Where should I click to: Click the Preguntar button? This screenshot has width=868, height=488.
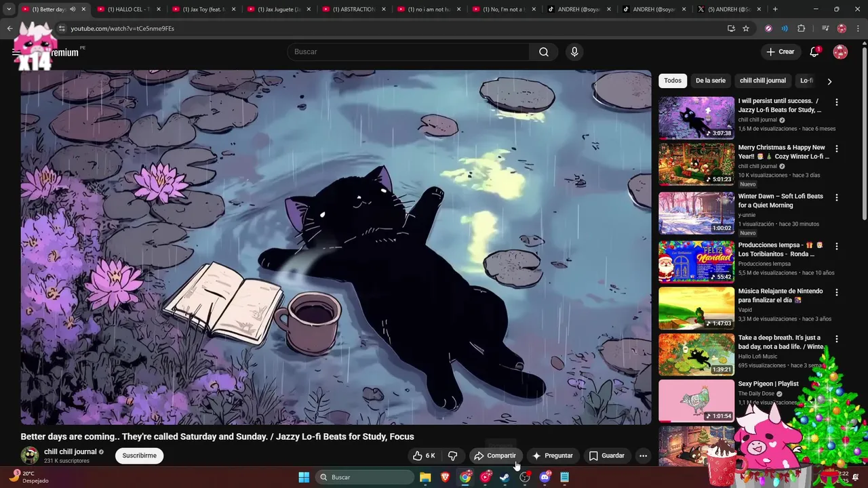click(x=553, y=455)
